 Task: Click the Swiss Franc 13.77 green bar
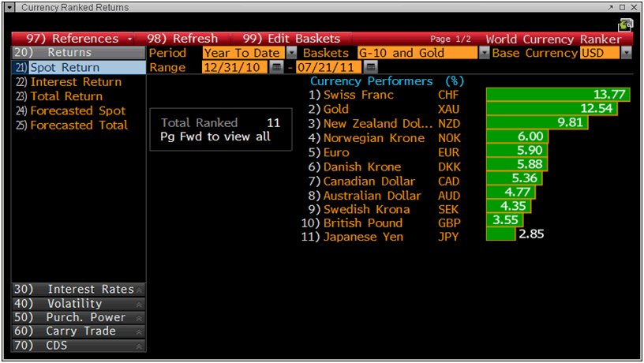pyautogui.click(x=558, y=95)
